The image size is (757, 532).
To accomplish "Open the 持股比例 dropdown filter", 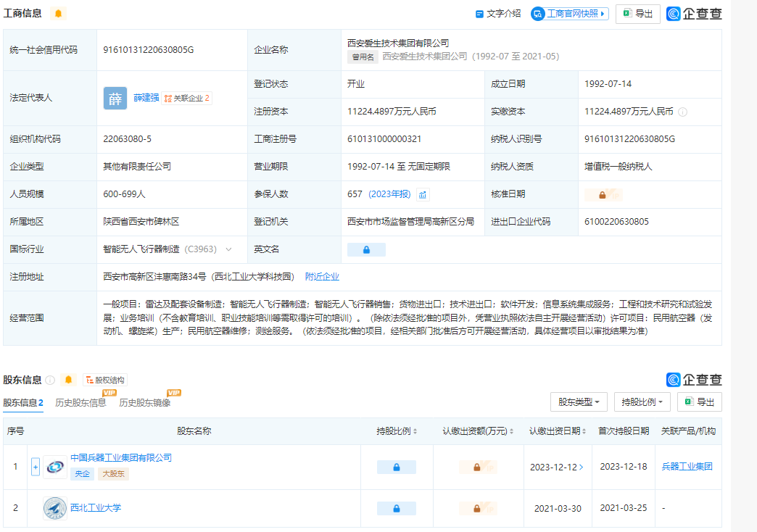I will [642, 402].
